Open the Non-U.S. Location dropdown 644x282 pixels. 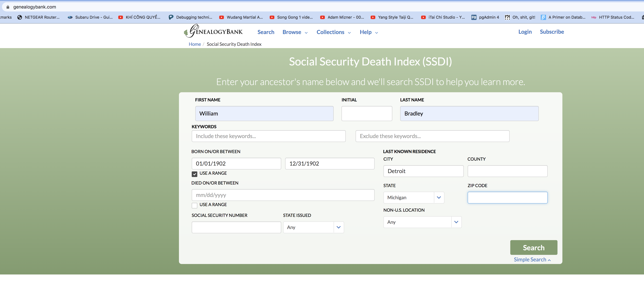pyautogui.click(x=422, y=222)
